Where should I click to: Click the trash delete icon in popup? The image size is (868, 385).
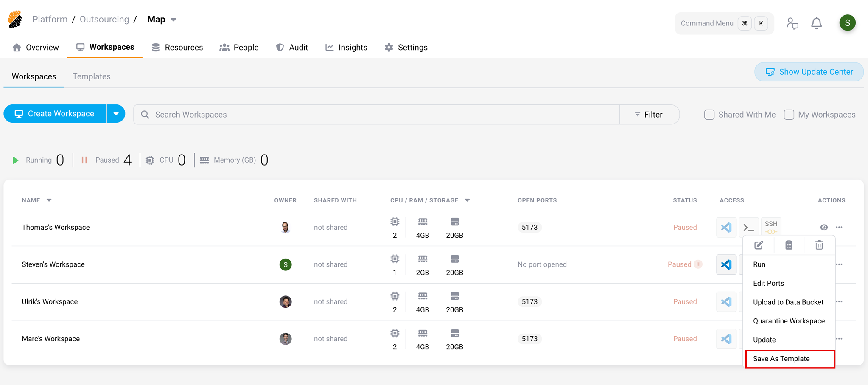(x=819, y=245)
